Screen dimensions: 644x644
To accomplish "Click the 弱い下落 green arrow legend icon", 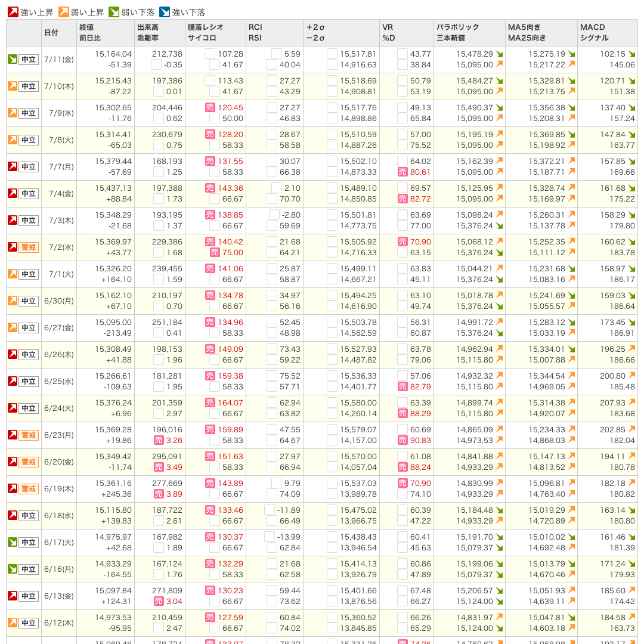I will (114, 12).
